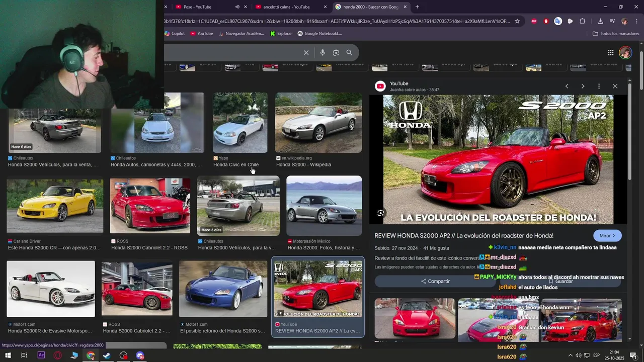Click the Guardar save button
Screen dimensions: 644x362
point(560,282)
